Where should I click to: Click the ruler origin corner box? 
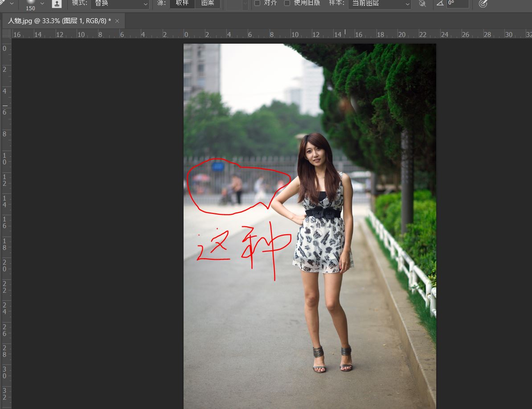(6, 34)
